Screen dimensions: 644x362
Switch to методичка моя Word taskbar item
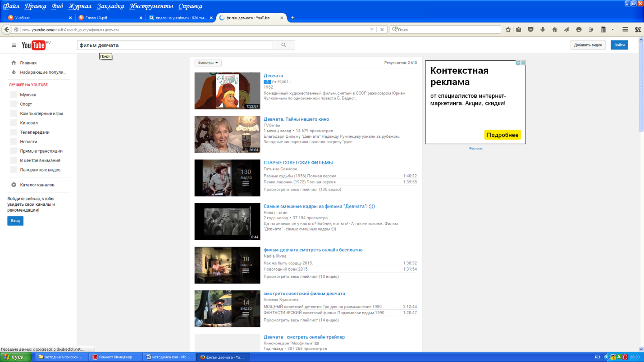point(169,357)
